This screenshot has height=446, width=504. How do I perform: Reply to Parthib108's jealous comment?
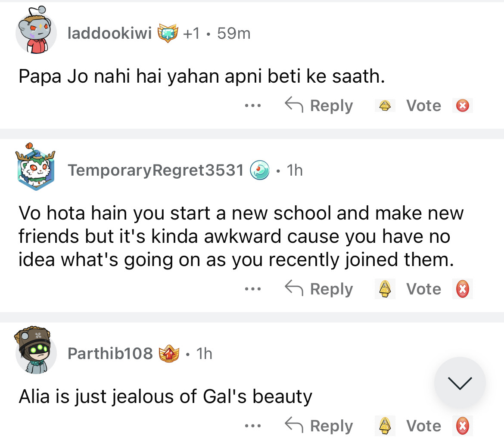[x=319, y=426]
